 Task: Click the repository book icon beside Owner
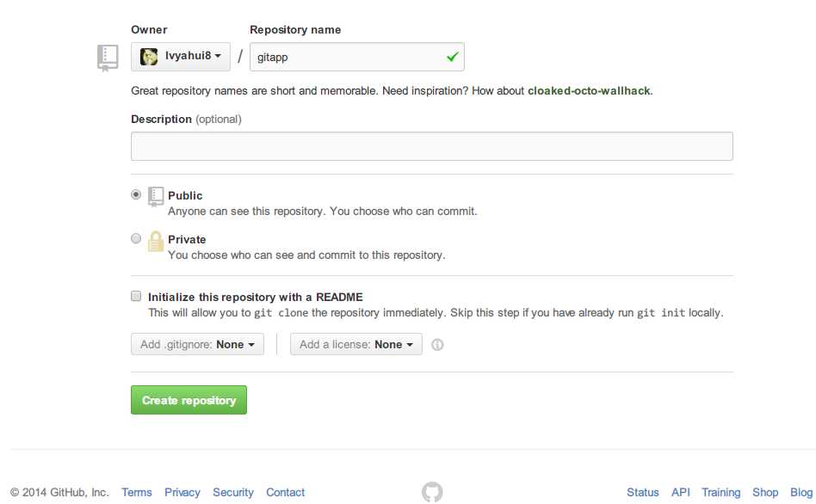tap(108, 58)
